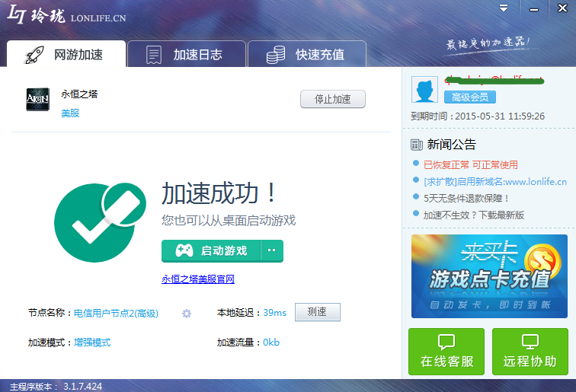Expand launch options next to 启动游戏
The image size is (576, 392).
[272, 251]
